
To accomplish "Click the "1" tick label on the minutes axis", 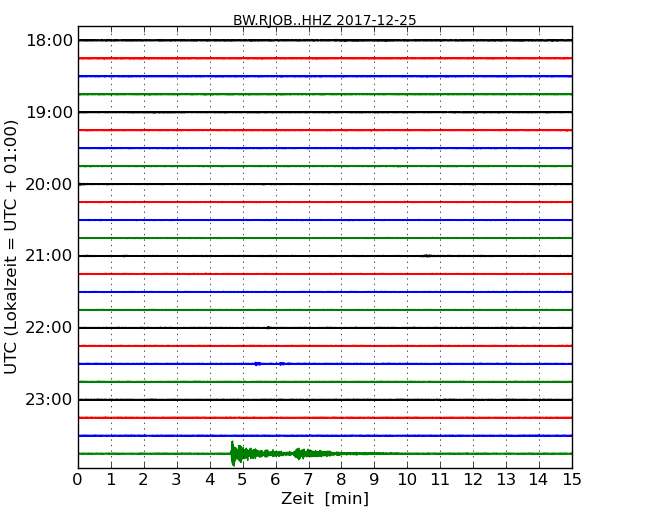I will click(x=111, y=480).
